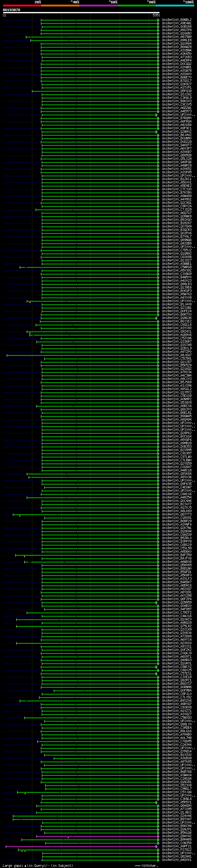Viewport: 197px width, 868px height.
Task: Open hit UniRef100_Q6AQ90
Action: 176,806
